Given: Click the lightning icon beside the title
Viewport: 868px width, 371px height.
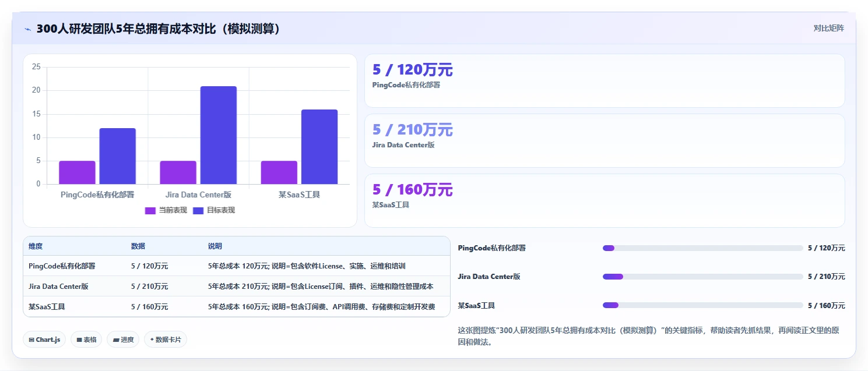Looking at the screenshot, I should tap(27, 29).
